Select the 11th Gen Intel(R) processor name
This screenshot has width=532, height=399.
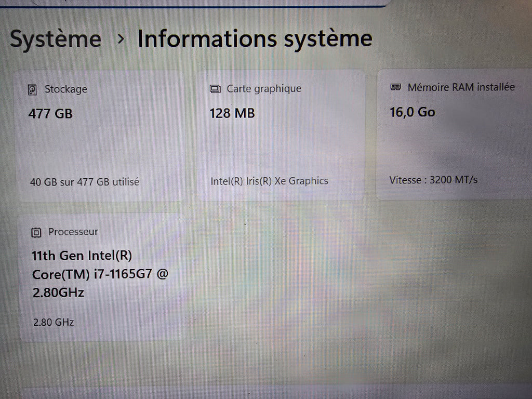[x=100, y=274]
